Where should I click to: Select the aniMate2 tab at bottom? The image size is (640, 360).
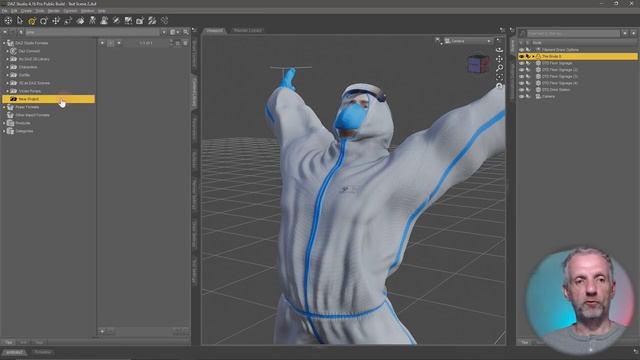(x=14, y=352)
